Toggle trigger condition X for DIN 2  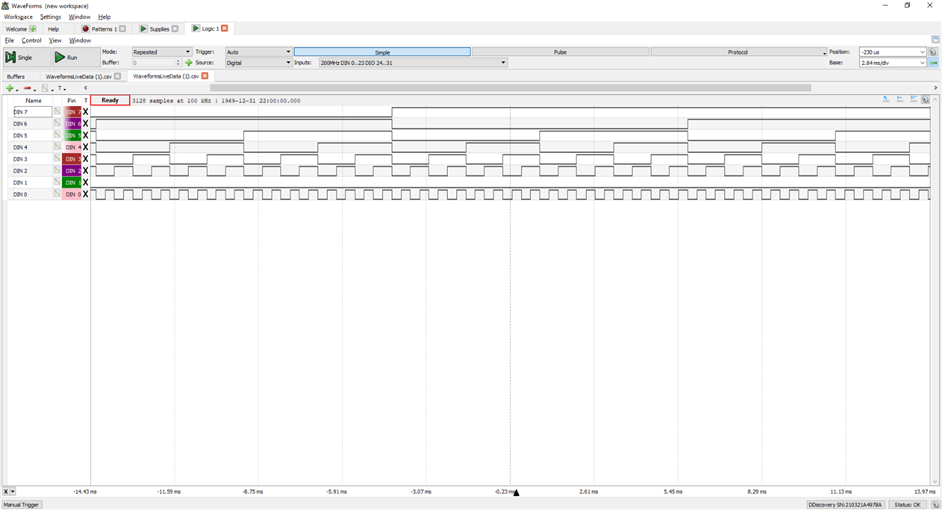[x=85, y=171]
